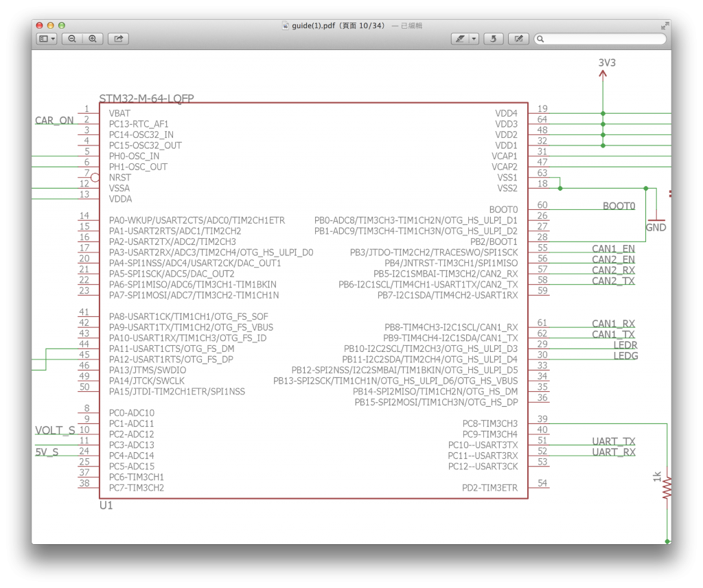
Task: Click the VDDA pin label
Action: [121, 199]
